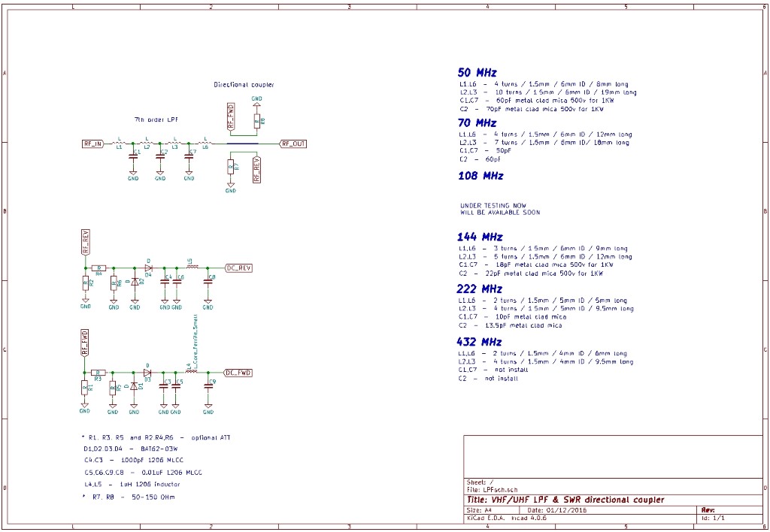
Task: Click the '70 MHz' heading
Action: click(x=477, y=122)
